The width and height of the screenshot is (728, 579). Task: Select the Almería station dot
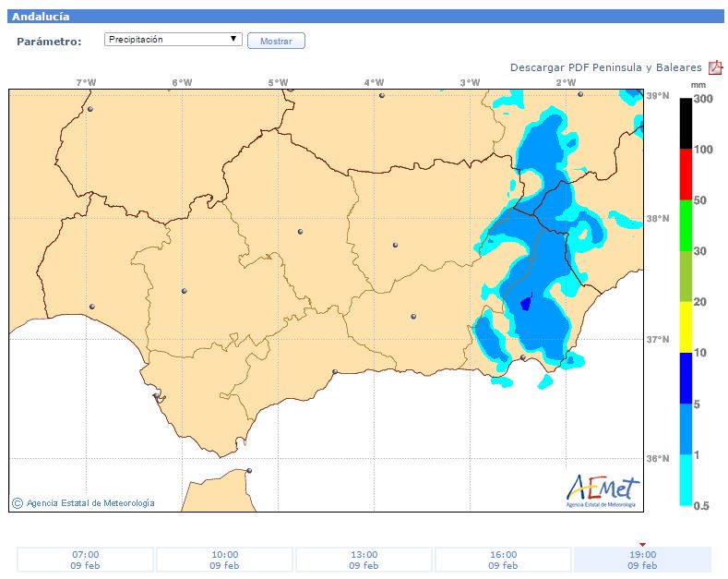[x=523, y=357]
